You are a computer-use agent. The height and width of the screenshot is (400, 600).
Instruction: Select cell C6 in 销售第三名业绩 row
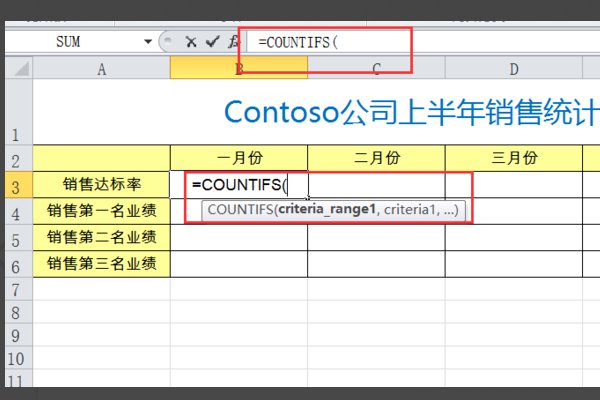click(x=376, y=264)
